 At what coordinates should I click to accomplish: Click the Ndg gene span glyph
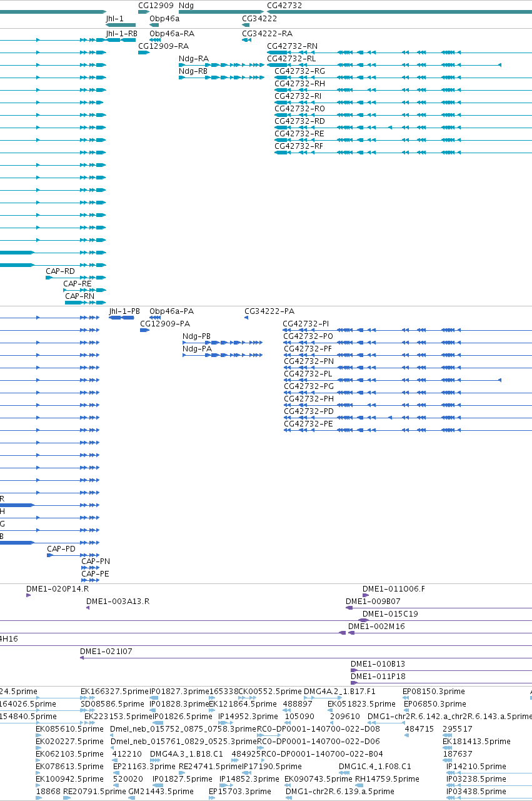[x=221, y=12]
